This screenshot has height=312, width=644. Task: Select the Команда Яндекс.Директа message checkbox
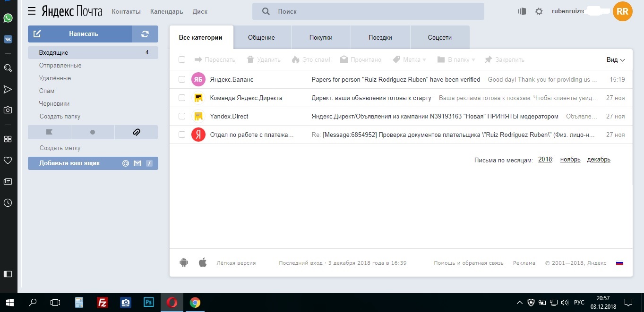click(x=182, y=98)
